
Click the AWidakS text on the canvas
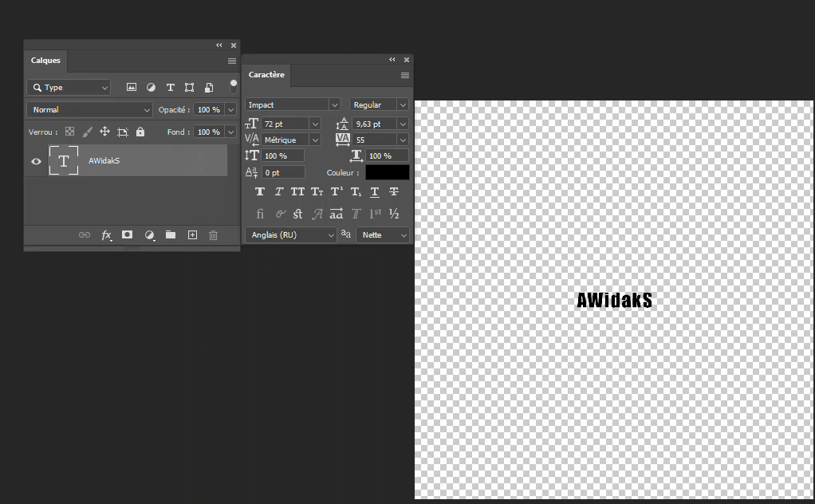click(x=614, y=301)
